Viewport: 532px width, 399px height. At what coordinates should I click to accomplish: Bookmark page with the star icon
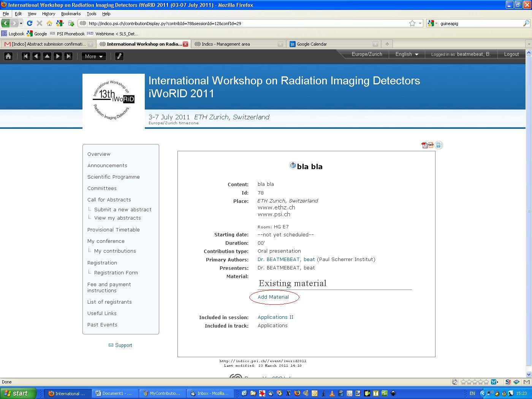412,24
